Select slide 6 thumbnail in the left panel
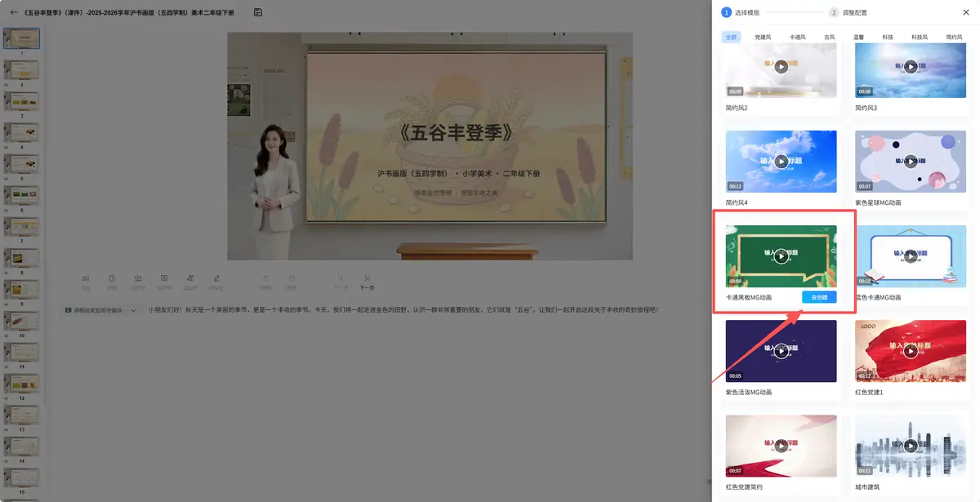The width and height of the screenshot is (980, 502). pyautogui.click(x=22, y=196)
